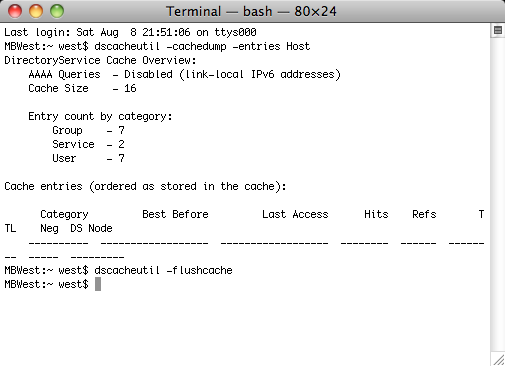Click the dscacheutil -flushcache command text
This screenshot has height=366, width=505.
click(163, 270)
